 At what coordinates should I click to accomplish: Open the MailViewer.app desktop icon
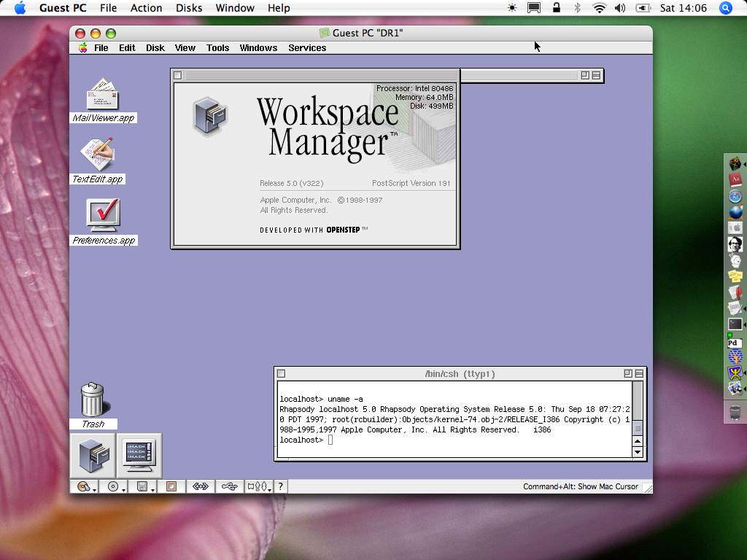click(102, 95)
